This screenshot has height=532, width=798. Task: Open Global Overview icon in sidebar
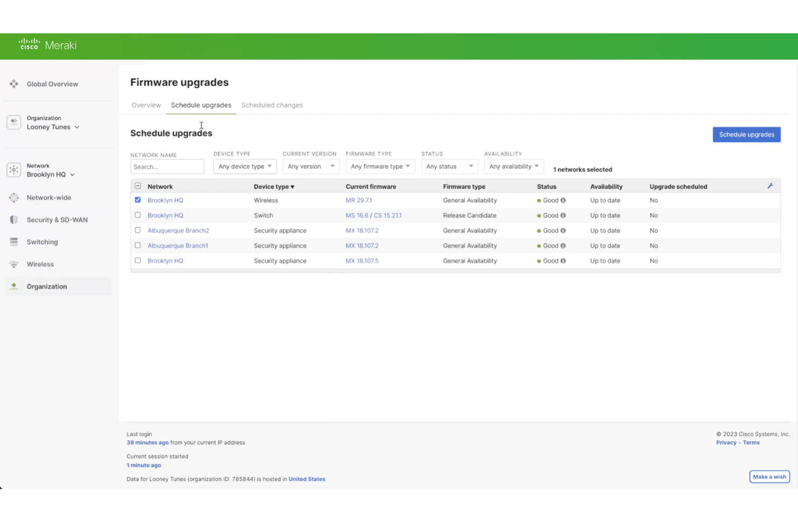click(14, 84)
